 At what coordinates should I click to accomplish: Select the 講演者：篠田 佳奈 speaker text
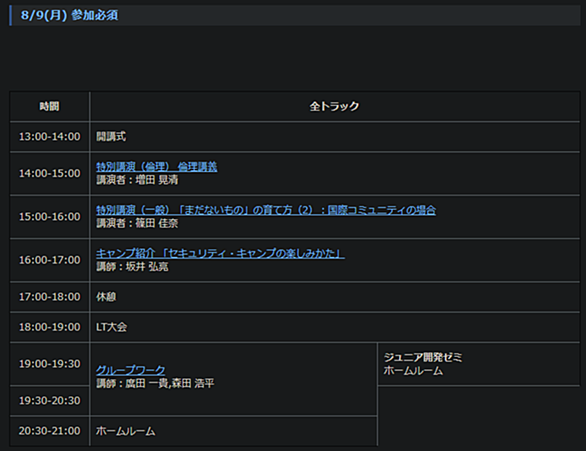[x=137, y=223]
